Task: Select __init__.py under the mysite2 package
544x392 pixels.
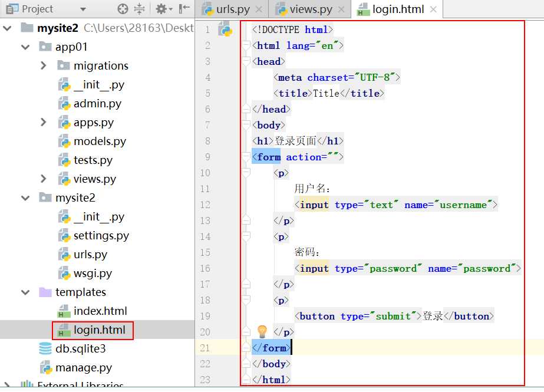Action: (99, 217)
